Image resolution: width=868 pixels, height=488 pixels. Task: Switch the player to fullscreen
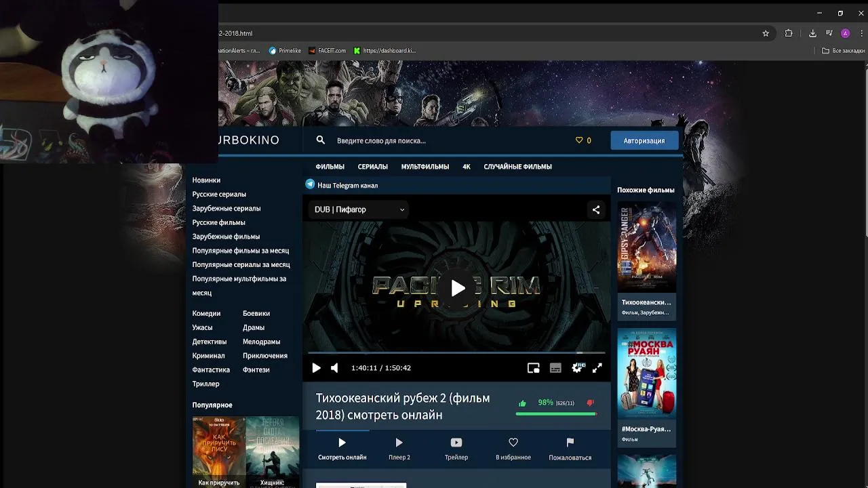pos(597,367)
